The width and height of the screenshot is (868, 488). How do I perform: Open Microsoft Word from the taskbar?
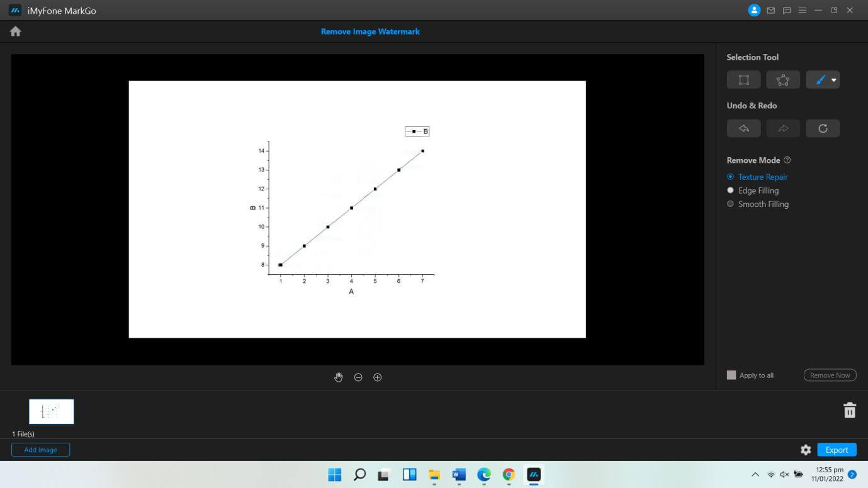coord(459,474)
